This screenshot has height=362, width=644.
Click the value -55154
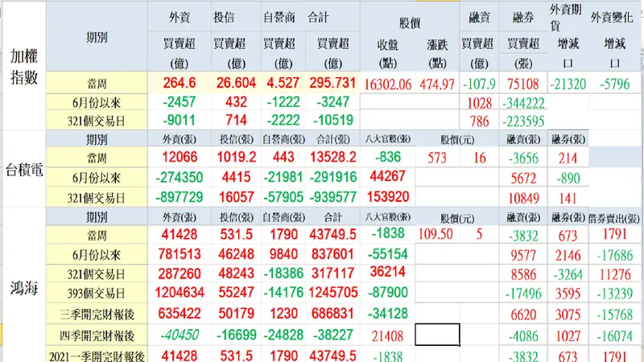(388, 254)
